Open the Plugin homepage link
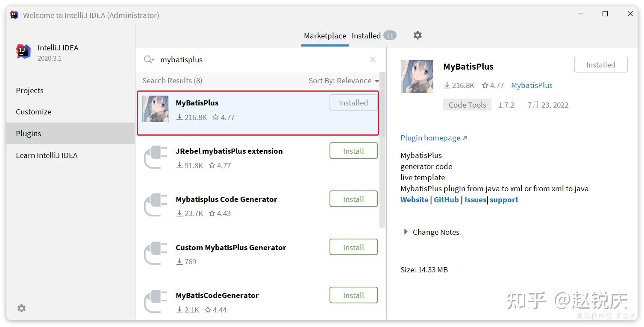The image size is (644, 327). point(431,137)
